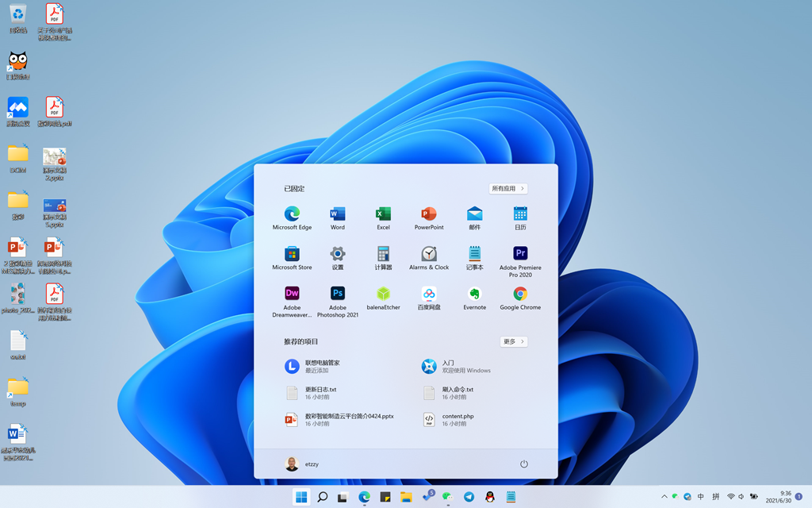Select the 演示文稿2.pptx desktop file

[55, 164]
